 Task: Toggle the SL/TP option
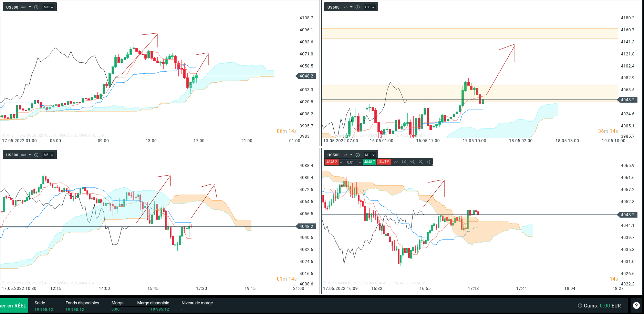384,162
